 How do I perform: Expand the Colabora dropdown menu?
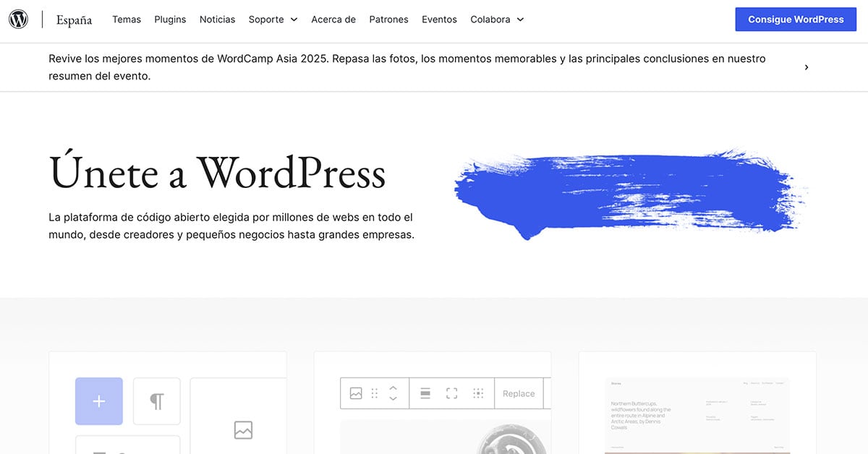[x=497, y=20]
